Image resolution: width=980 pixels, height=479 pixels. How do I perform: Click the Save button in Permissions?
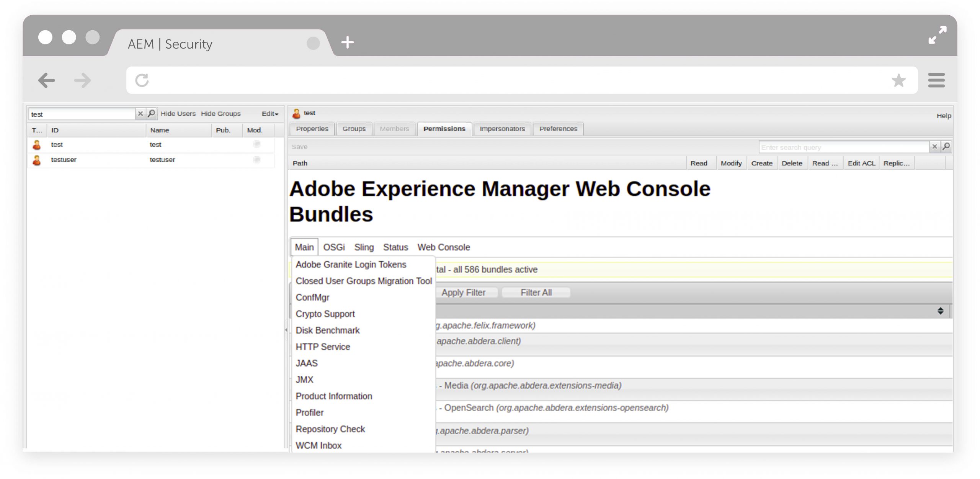point(299,147)
